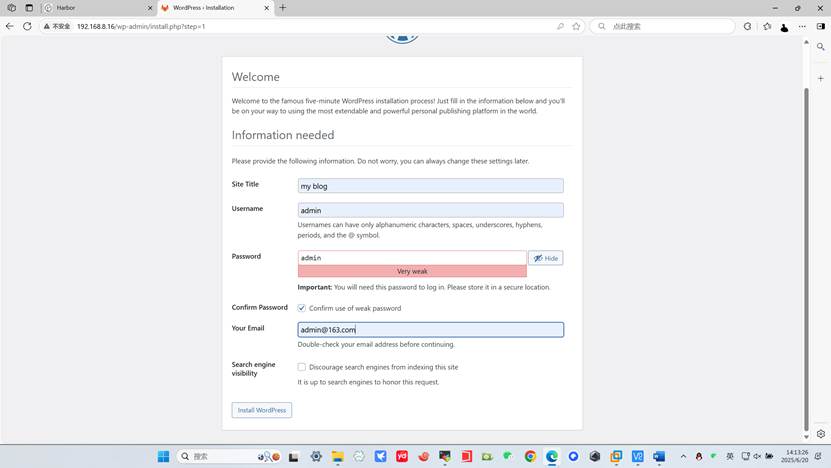The width and height of the screenshot is (831, 468).
Task: Open the browser profile avatar
Action: pyautogui.click(x=784, y=27)
